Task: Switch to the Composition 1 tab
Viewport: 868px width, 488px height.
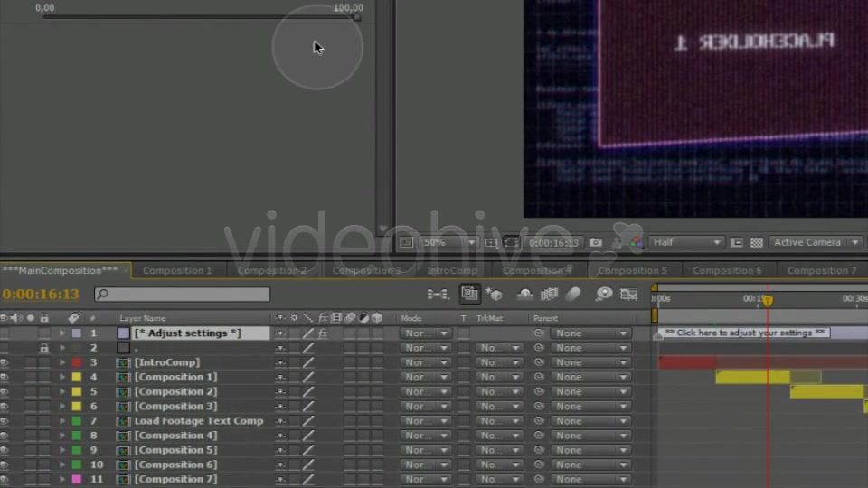Action: coord(177,270)
